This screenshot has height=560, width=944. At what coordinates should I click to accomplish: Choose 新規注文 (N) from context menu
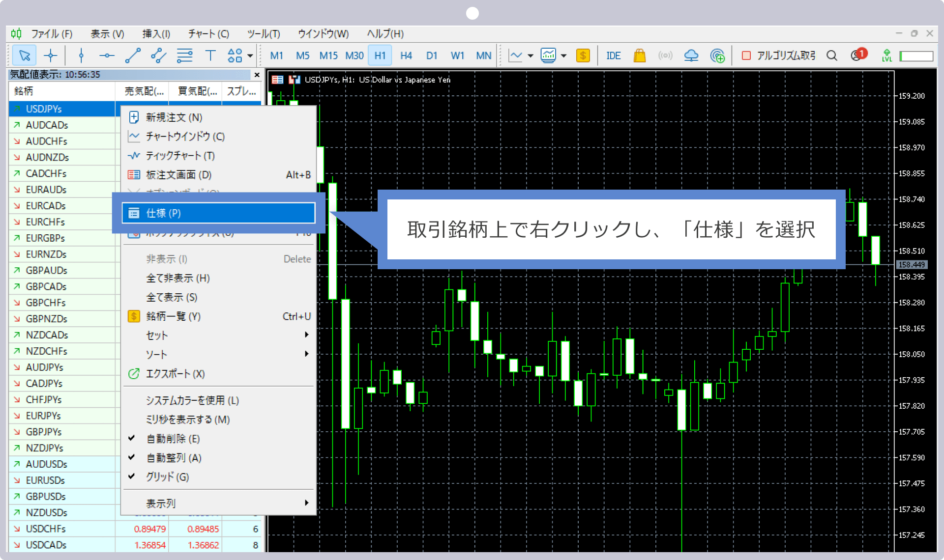click(x=218, y=117)
